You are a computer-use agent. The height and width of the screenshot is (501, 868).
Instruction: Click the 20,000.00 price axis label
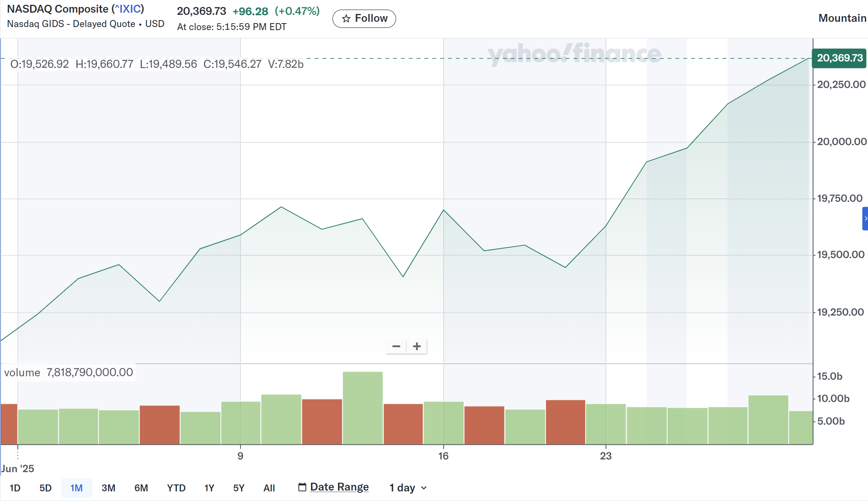pyautogui.click(x=841, y=142)
